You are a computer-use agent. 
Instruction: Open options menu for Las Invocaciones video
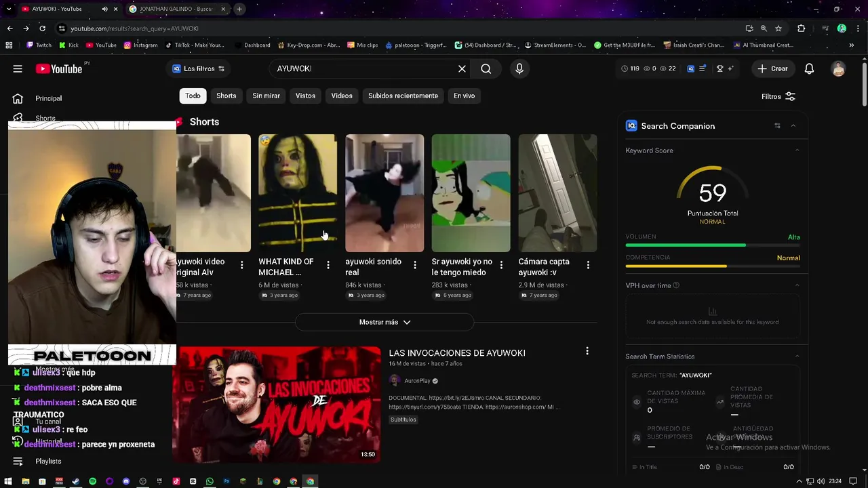click(587, 351)
